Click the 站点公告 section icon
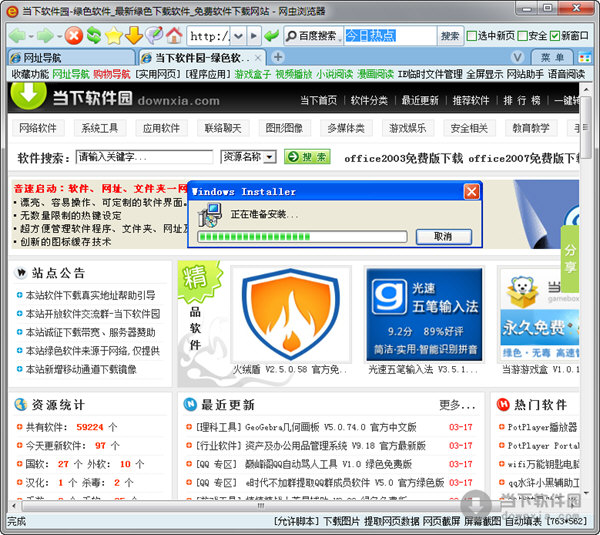 click(21, 273)
